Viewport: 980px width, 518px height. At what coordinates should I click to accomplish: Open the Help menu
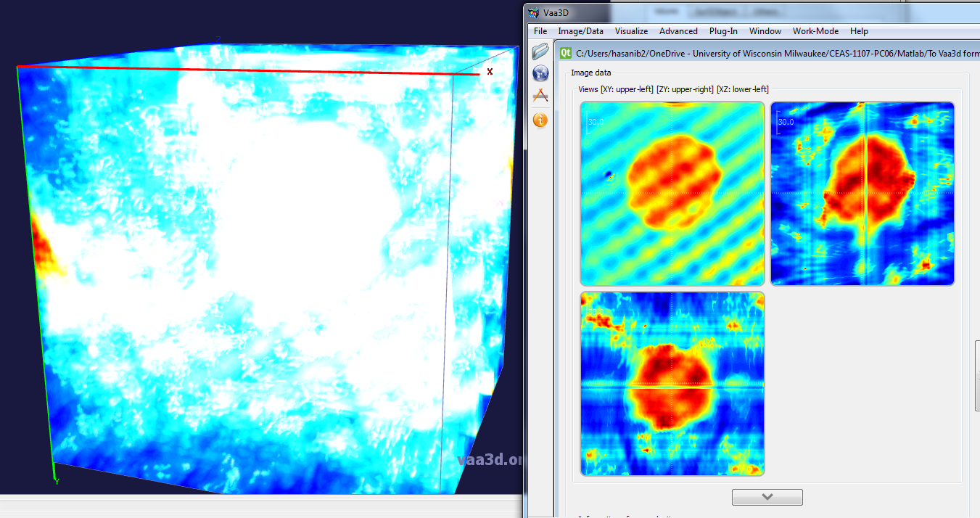click(859, 31)
